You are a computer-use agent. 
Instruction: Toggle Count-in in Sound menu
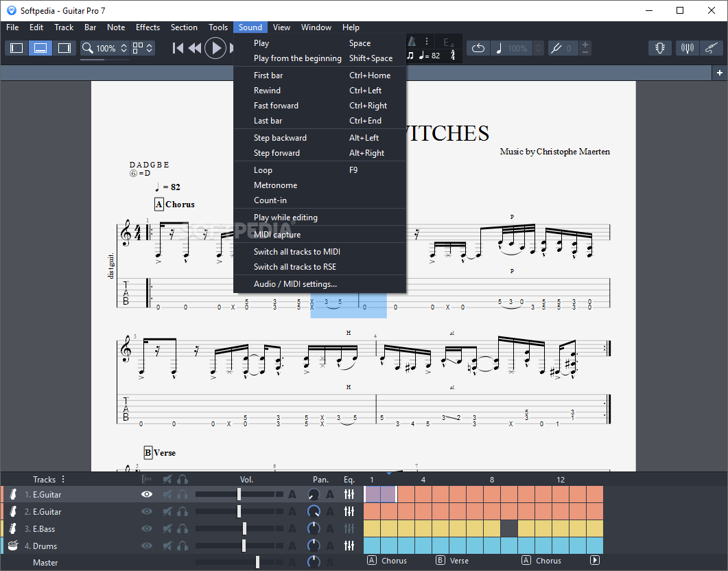click(320, 200)
